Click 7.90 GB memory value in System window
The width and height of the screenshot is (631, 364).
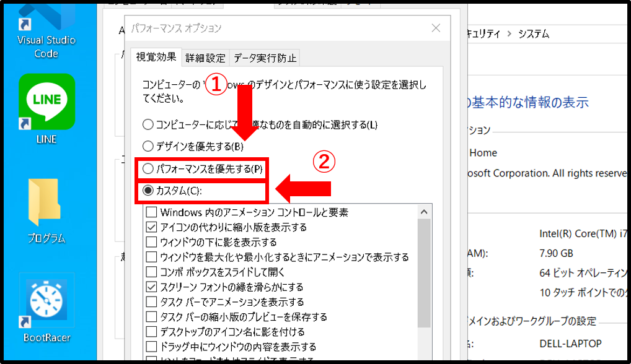[x=556, y=253]
